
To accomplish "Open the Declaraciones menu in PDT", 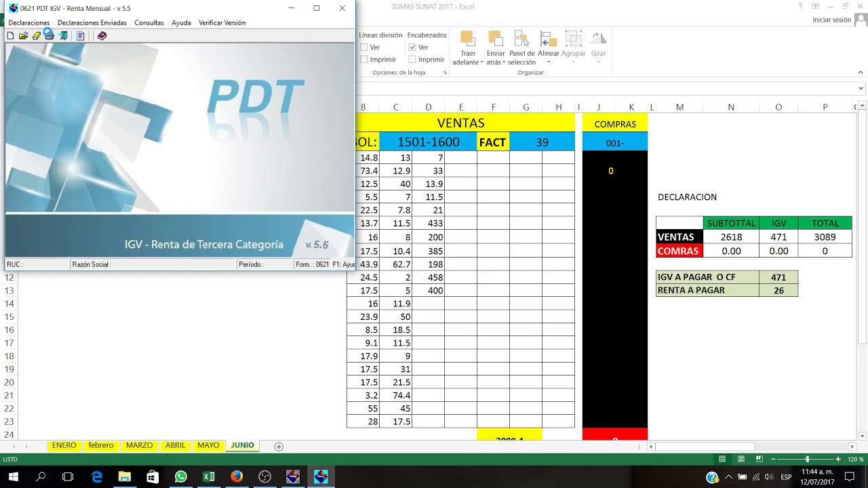I will 29,22.
